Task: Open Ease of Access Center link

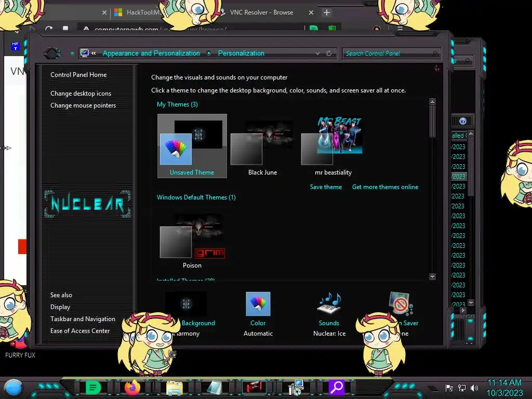Action: tap(80, 330)
